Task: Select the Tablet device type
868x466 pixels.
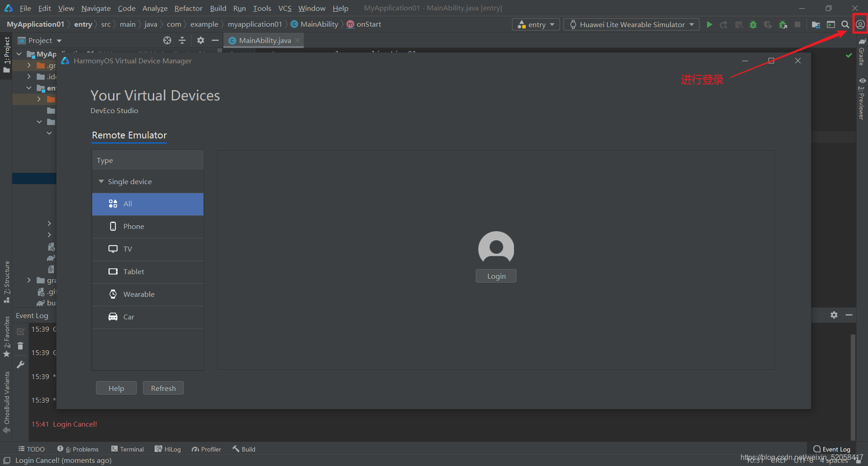Action: tap(148, 272)
